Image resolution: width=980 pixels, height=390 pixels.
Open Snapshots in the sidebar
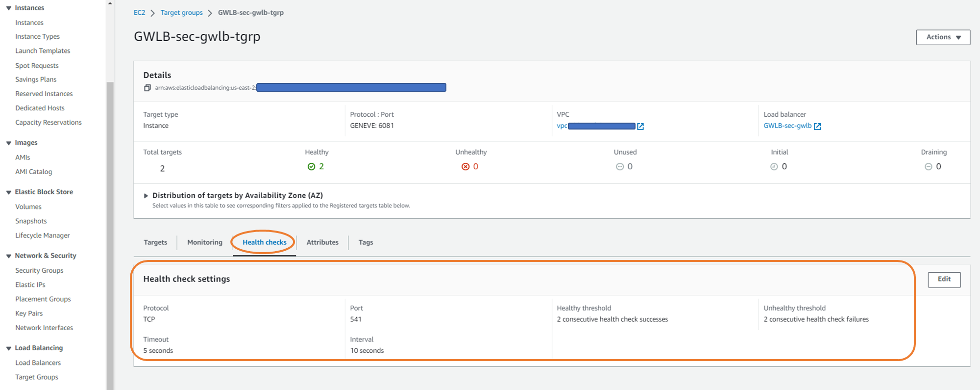click(31, 221)
